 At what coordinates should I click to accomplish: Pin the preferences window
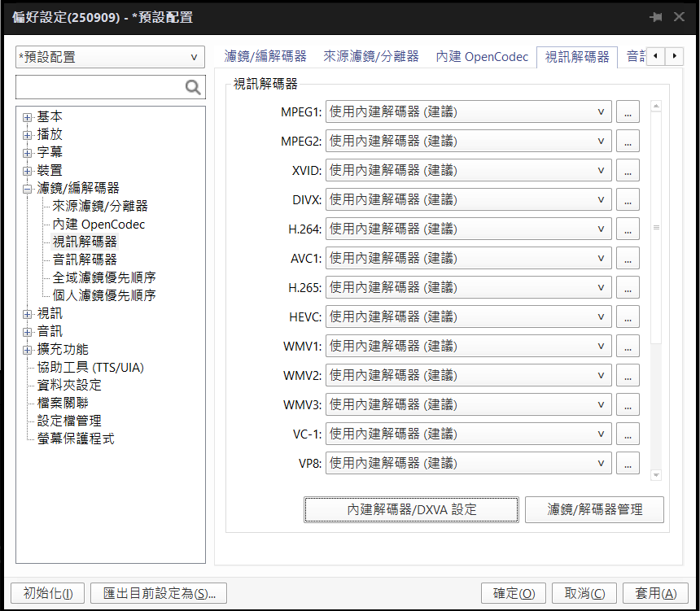coord(655,17)
